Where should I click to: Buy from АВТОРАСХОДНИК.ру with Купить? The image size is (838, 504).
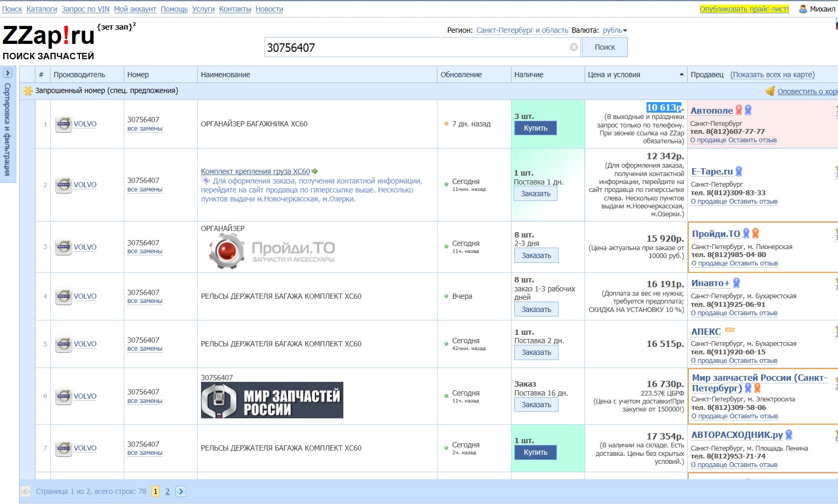535,452
